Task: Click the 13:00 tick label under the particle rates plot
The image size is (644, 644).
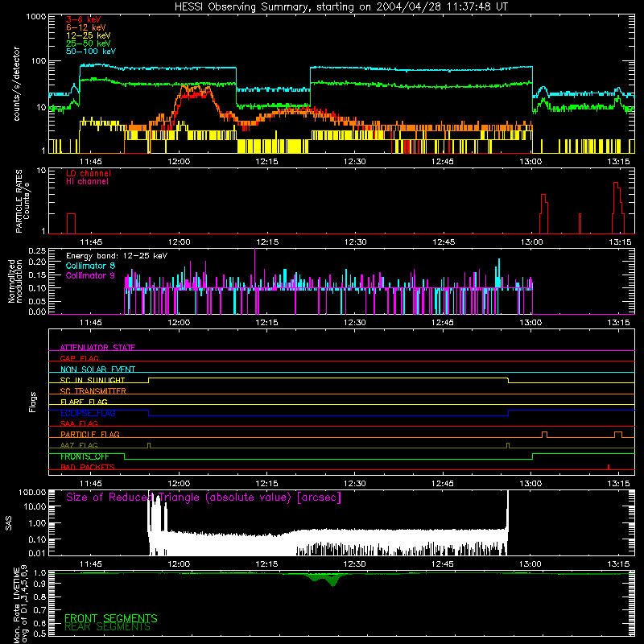Action: tap(532, 242)
